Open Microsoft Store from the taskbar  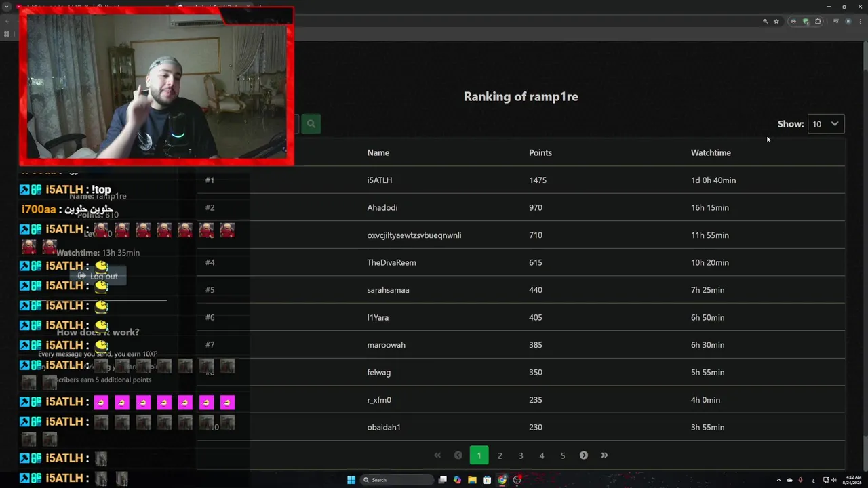(487, 480)
